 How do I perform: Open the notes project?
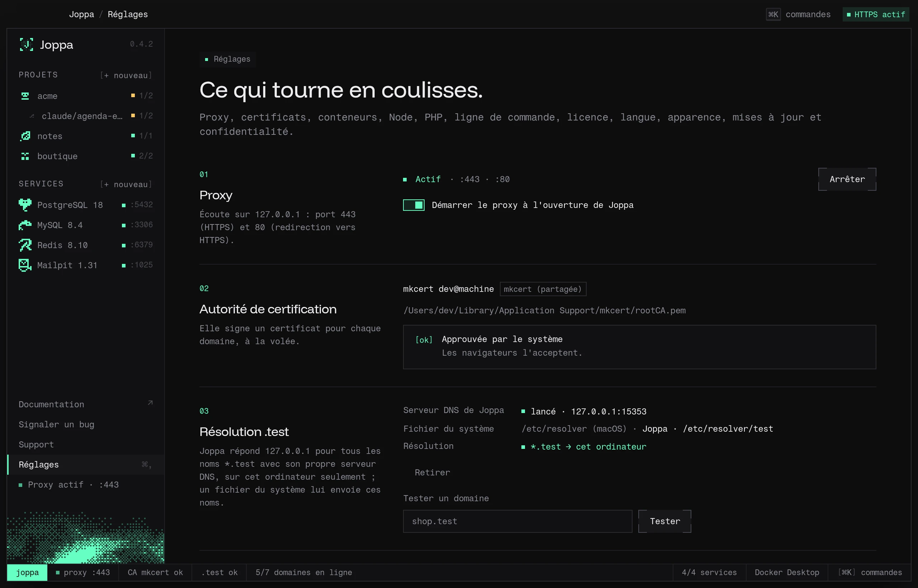86,136
